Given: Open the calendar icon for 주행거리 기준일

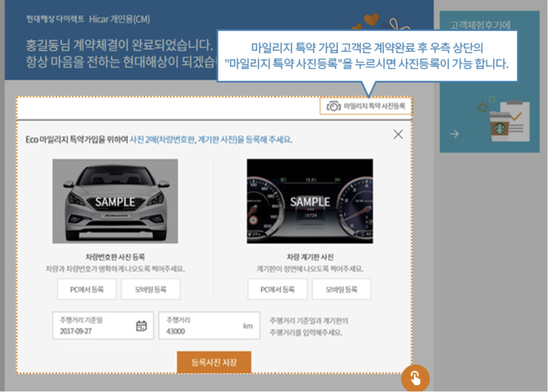Looking at the screenshot, I should (141, 326).
